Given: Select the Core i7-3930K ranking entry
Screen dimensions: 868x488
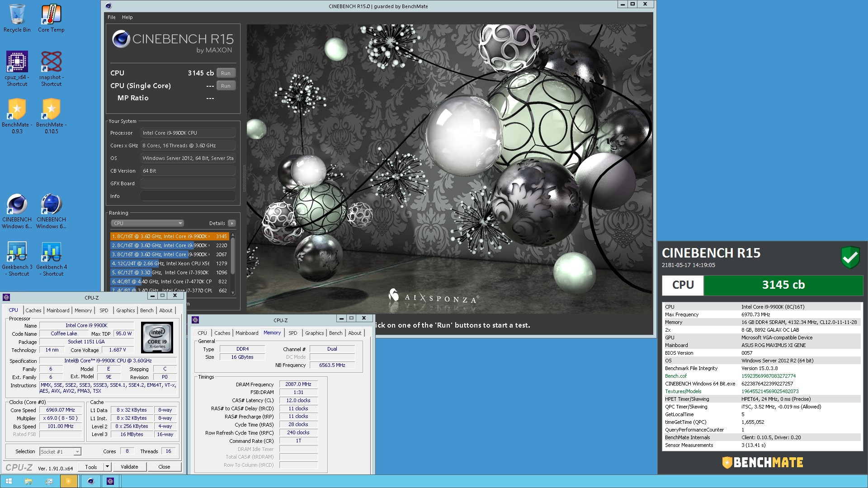Looking at the screenshot, I should (x=169, y=272).
